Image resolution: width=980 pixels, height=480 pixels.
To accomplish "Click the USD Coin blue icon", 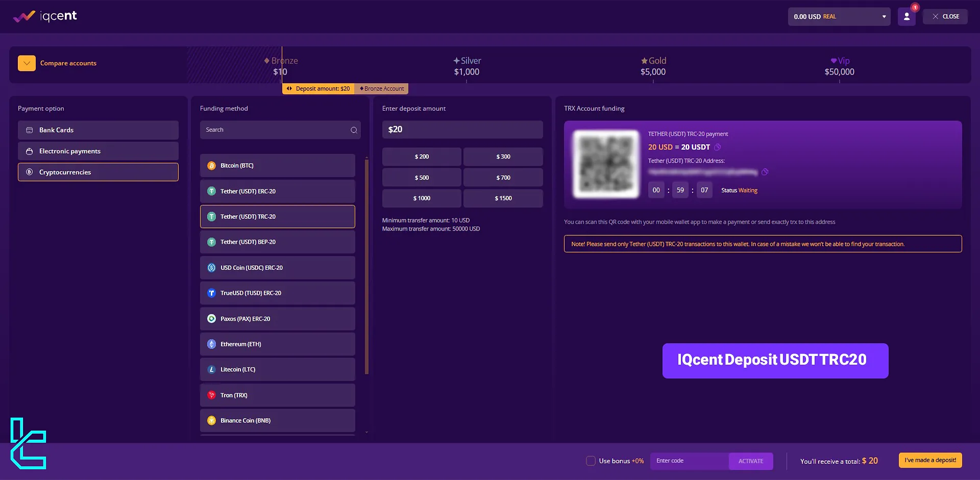I will (x=211, y=268).
